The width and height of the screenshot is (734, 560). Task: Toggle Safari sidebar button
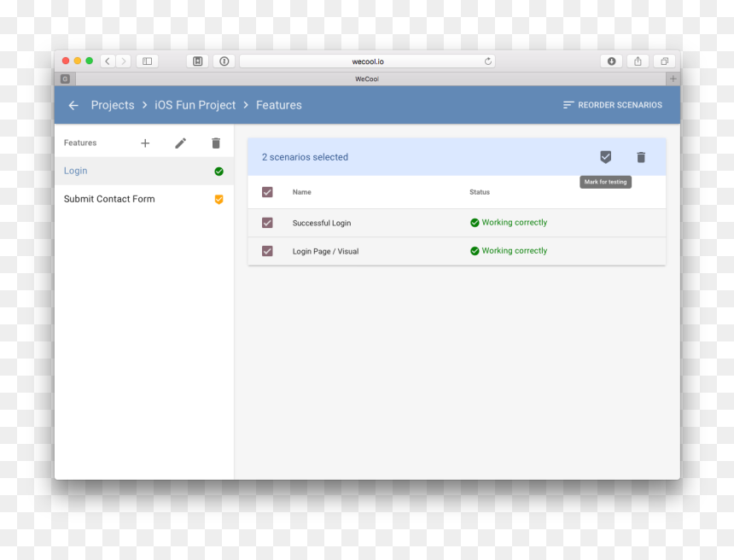147,61
